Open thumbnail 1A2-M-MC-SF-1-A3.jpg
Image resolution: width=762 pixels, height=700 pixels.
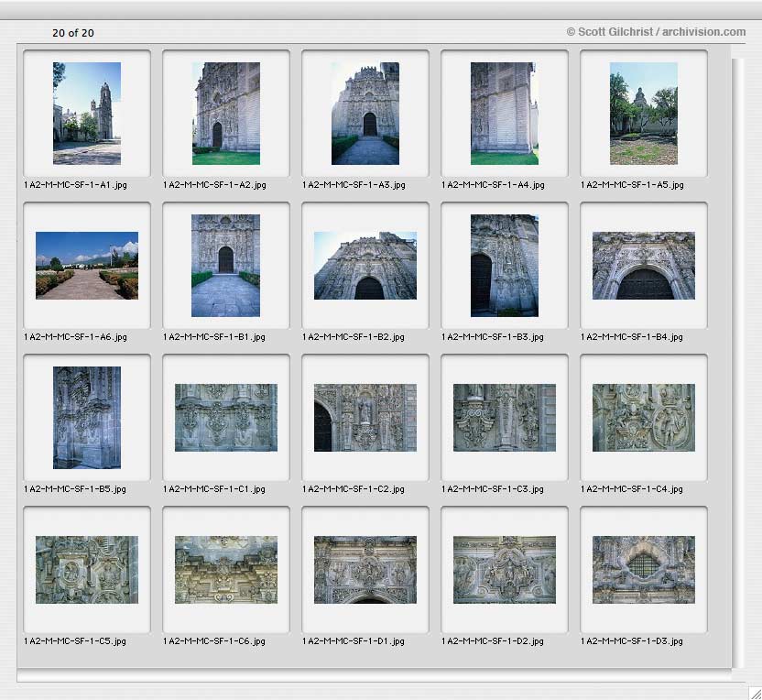tap(365, 114)
